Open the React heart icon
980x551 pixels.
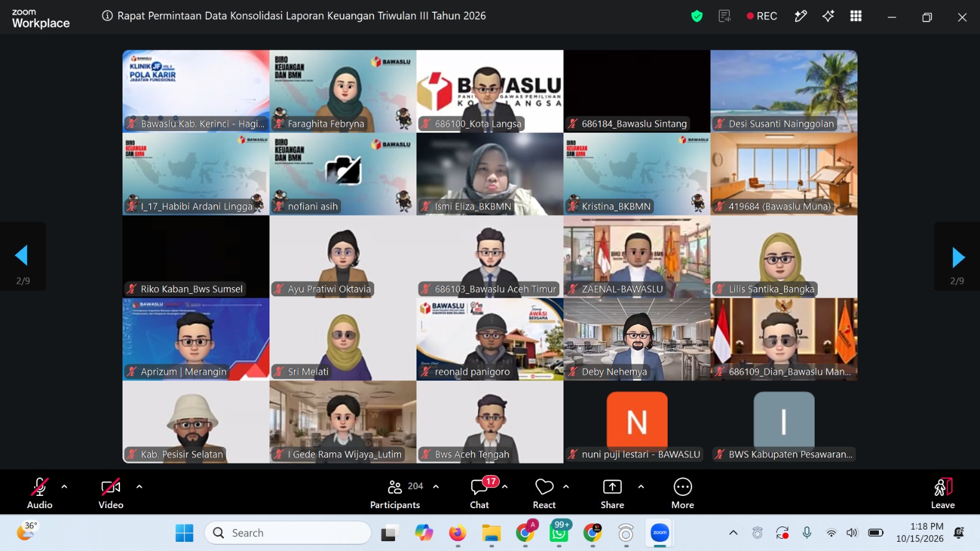click(544, 493)
